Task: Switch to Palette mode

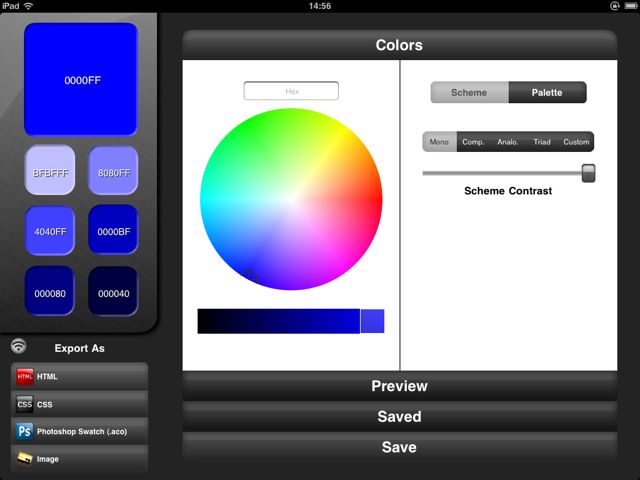Action: coord(547,92)
